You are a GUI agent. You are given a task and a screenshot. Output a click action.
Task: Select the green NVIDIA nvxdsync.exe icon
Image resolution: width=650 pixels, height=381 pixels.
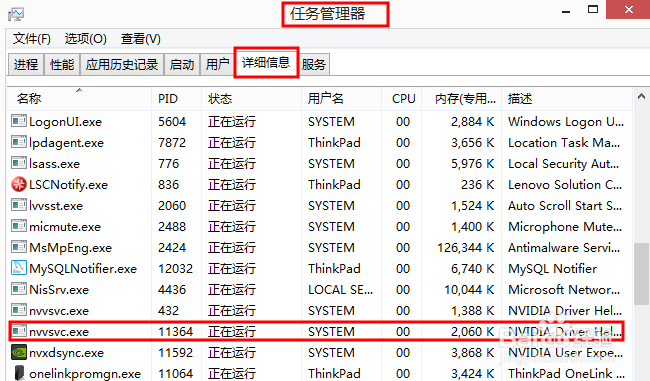coord(19,352)
